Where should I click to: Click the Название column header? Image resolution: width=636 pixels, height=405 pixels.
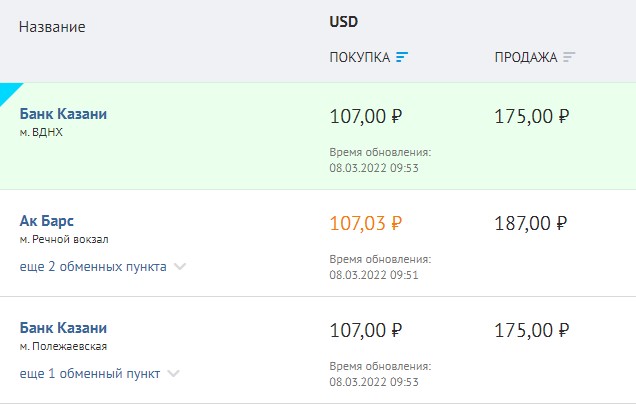click(x=52, y=27)
